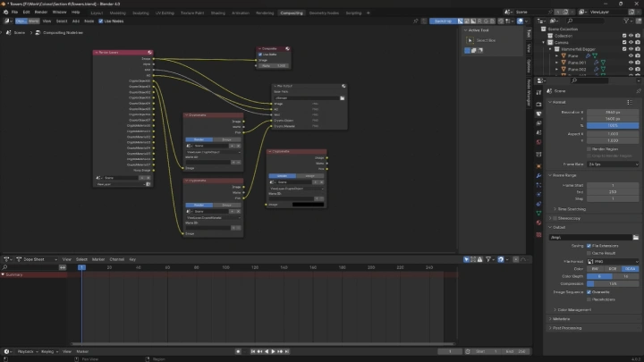Open the Render menu
Image resolution: width=644 pixels, height=362 pixels.
(x=41, y=13)
